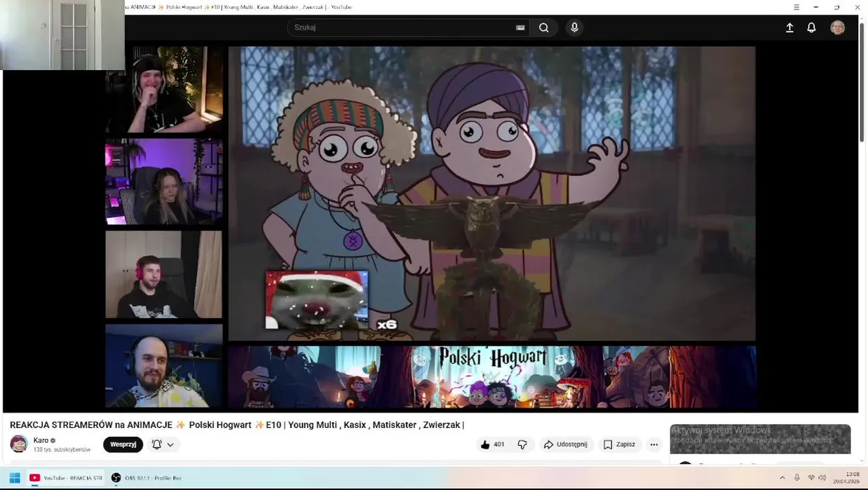
Task: Open YouTube notifications bell
Action: tap(811, 28)
